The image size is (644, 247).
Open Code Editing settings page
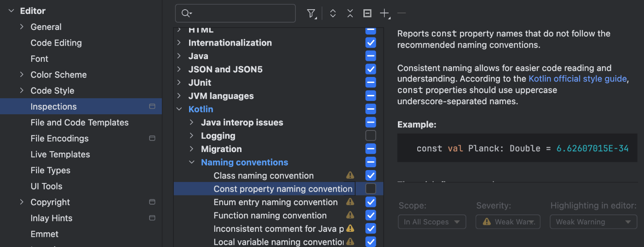tap(56, 42)
